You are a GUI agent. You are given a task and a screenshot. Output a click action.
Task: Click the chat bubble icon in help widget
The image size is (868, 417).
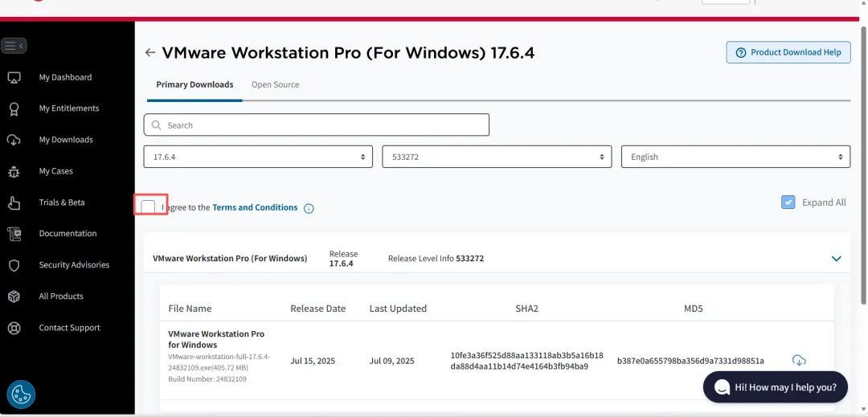pyautogui.click(x=722, y=387)
